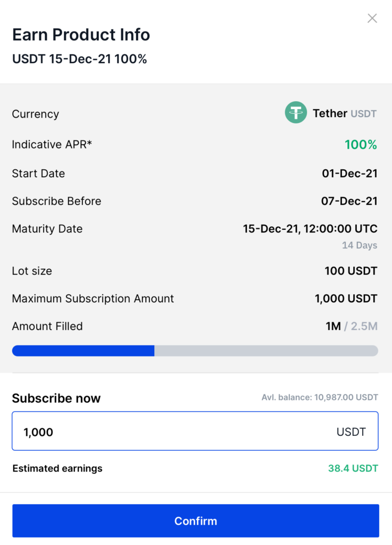392x545 pixels.
Task: Click the 1,000 USDT maximum subscription value
Action: pos(346,299)
